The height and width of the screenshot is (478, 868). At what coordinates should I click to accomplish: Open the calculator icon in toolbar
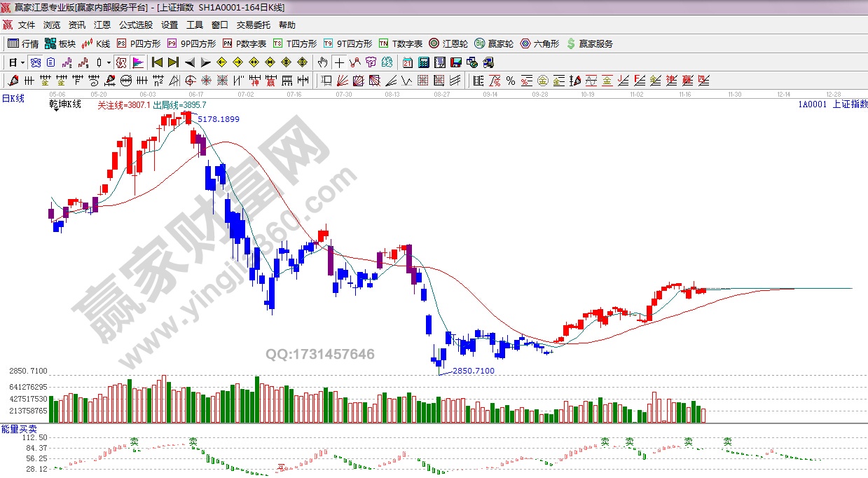point(424,62)
